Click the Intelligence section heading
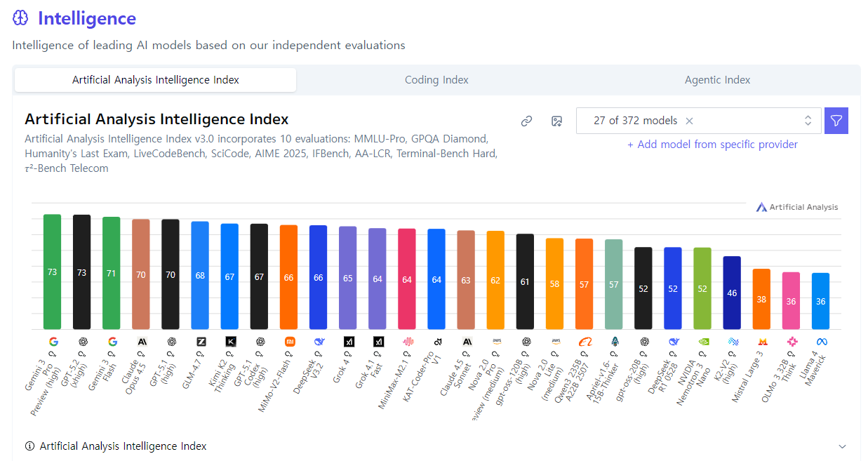 (x=87, y=18)
